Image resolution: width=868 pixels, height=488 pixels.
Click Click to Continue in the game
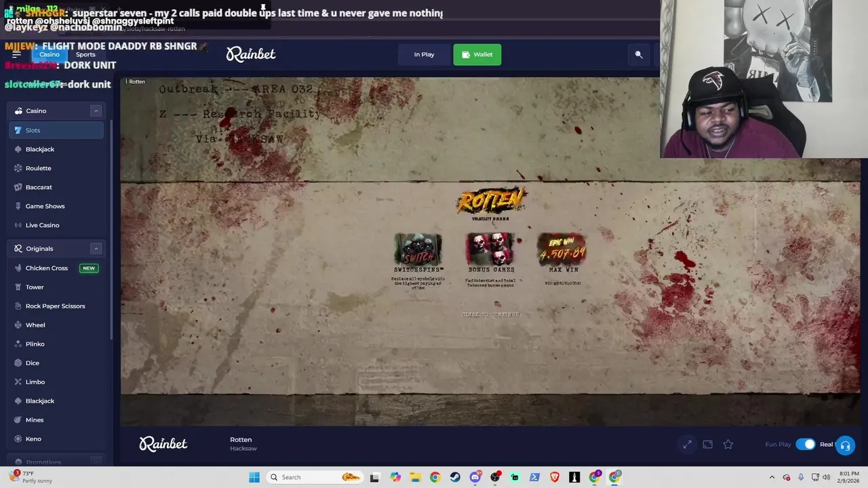pos(491,314)
